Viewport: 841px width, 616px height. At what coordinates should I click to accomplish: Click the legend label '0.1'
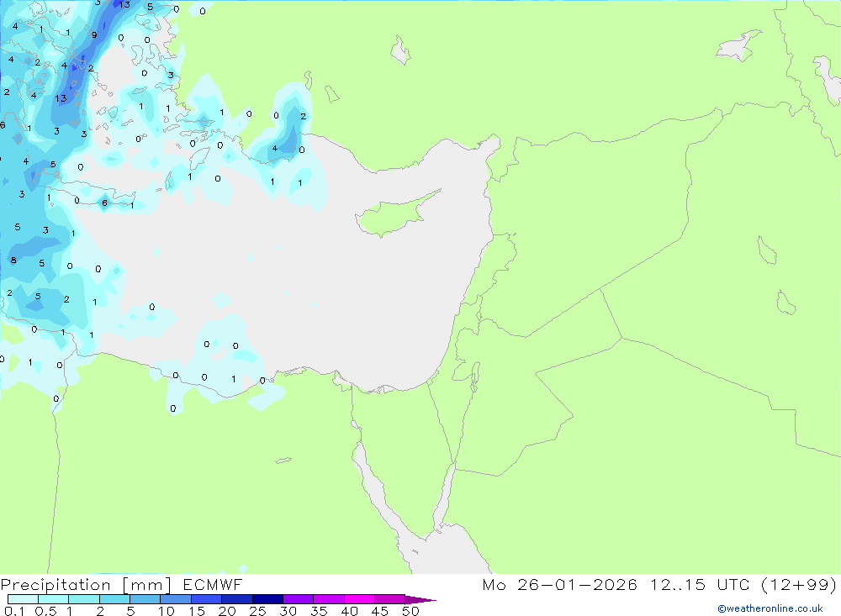point(14,611)
